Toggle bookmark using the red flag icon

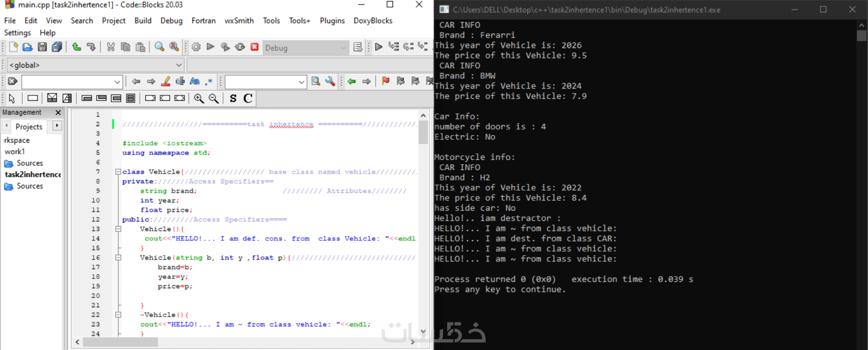(x=386, y=82)
